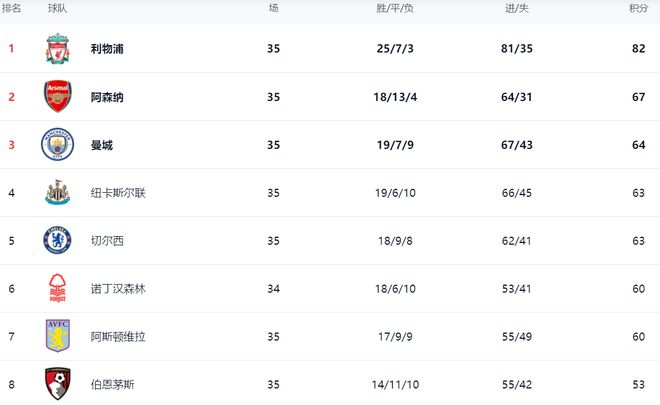
Task: Click the 排名 column header
Action: point(12,8)
